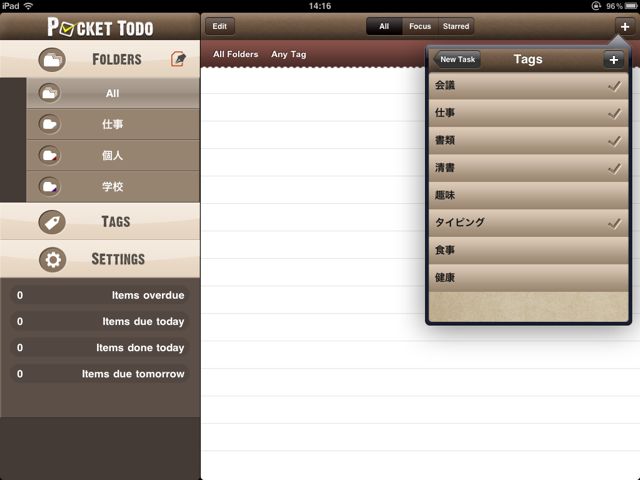Select the 仕事 folder row label
The width and height of the screenshot is (640, 480).
(x=112, y=124)
